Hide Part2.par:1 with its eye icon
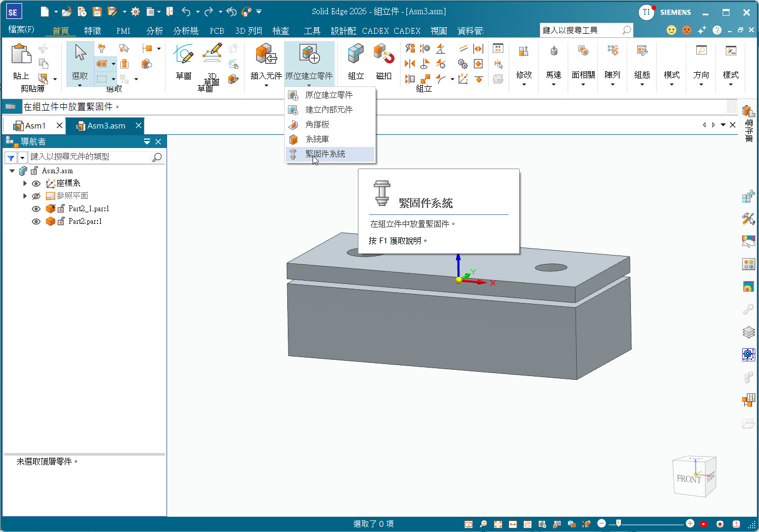This screenshot has width=759, height=532. (x=36, y=221)
